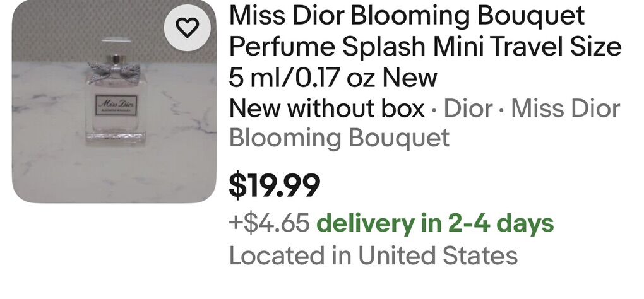Click the +$4.65 shipping cost
644x299 pixels.
coord(269,223)
